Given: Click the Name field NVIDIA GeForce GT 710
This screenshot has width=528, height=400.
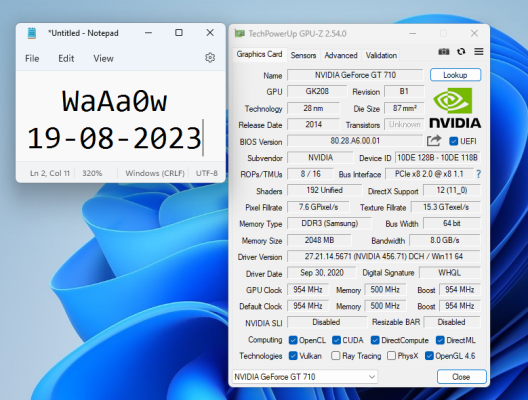Looking at the screenshot, I should [355, 75].
